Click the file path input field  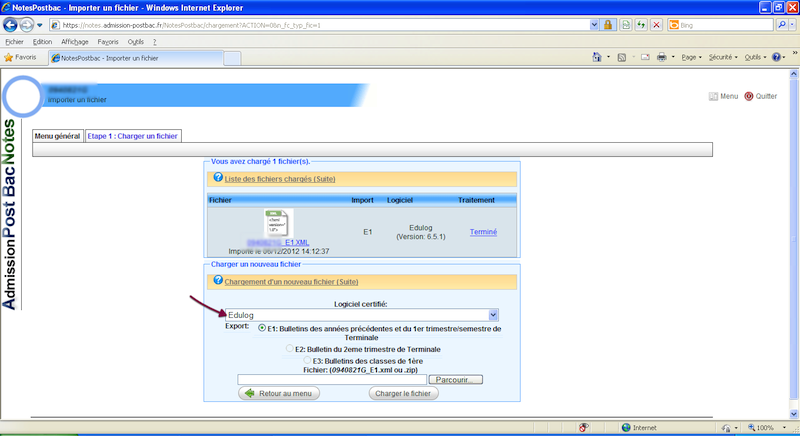coord(331,379)
